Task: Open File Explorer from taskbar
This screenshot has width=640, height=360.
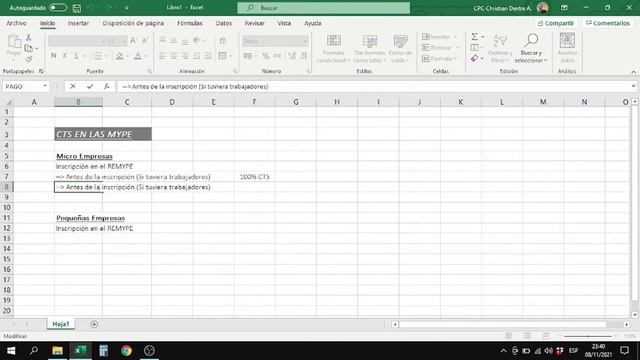Action: pyautogui.click(x=58, y=351)
